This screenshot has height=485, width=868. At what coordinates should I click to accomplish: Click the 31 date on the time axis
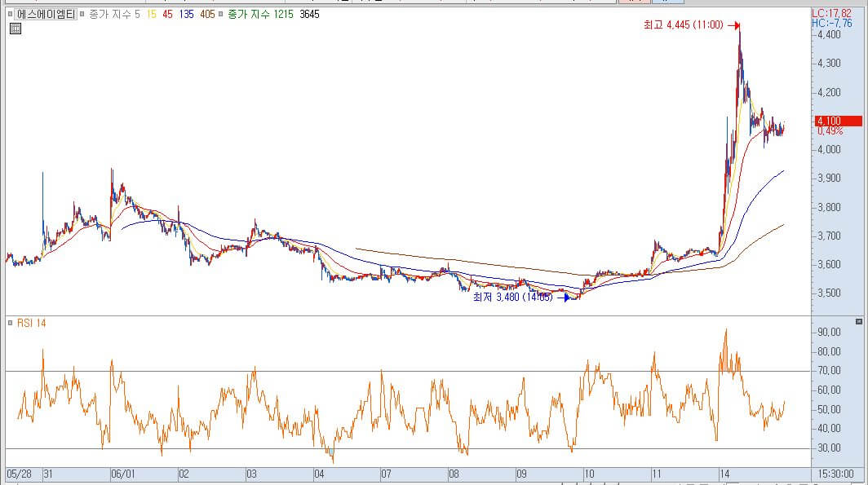coord(48,474)
